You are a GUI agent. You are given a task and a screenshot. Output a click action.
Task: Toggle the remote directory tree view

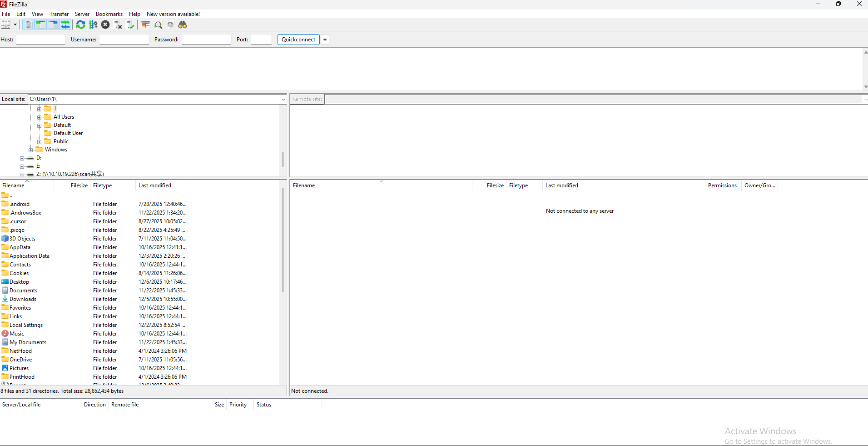(x=53, y=25)
